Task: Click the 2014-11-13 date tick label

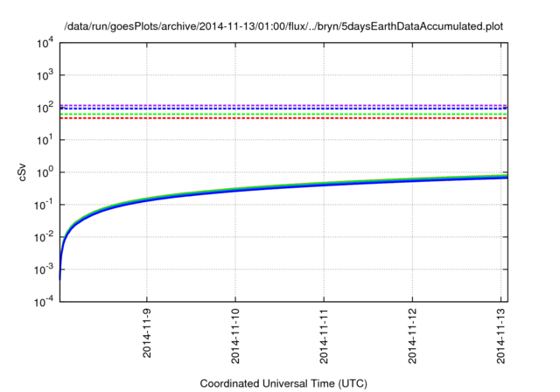Action: 501,336
